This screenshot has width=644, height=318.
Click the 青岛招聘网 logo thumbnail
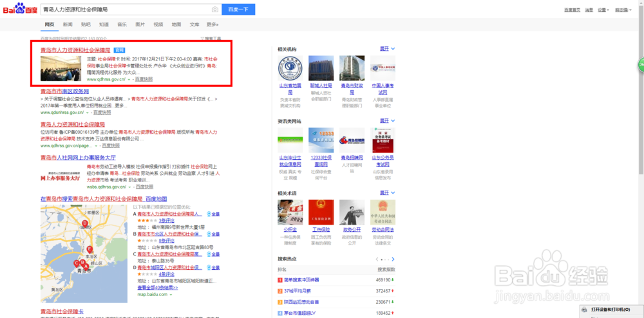(352, 140)
